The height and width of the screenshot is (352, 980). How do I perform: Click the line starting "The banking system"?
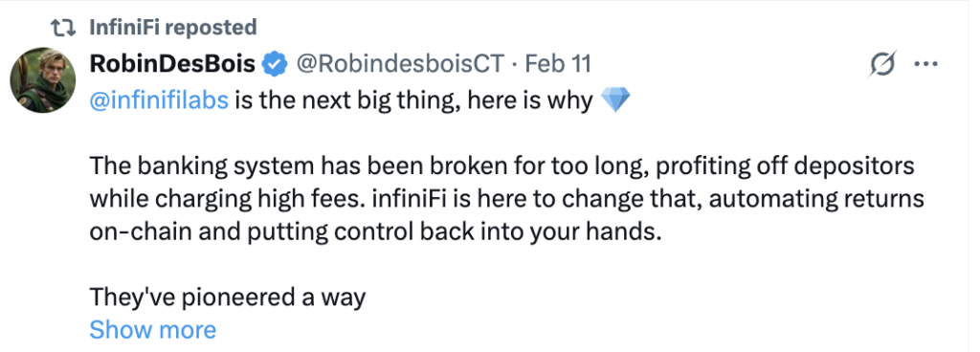pyautogui.click(x=501, y=166)
